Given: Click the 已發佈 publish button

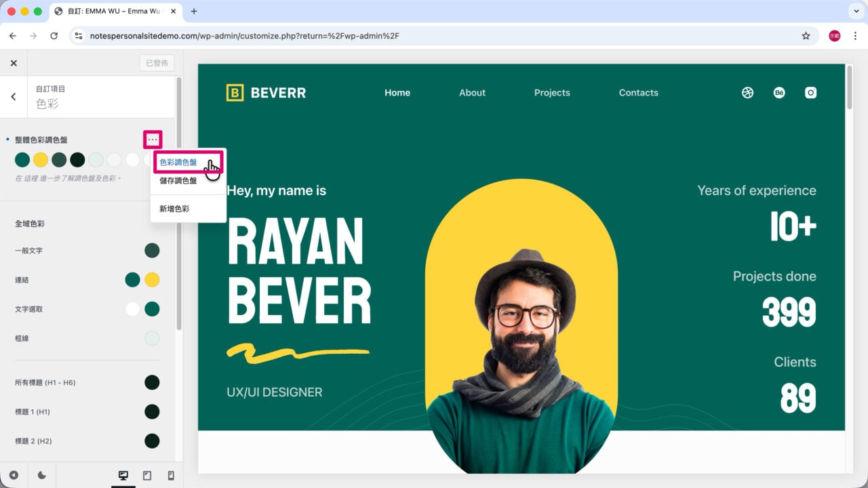Looking at the screenshot, I should tap(157, 63).
